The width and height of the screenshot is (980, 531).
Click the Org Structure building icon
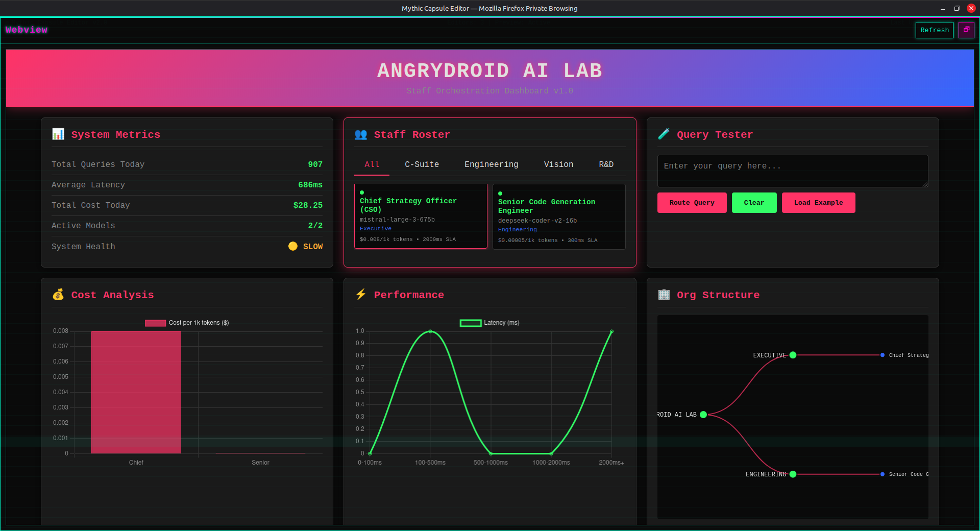[x=664, y=295]
